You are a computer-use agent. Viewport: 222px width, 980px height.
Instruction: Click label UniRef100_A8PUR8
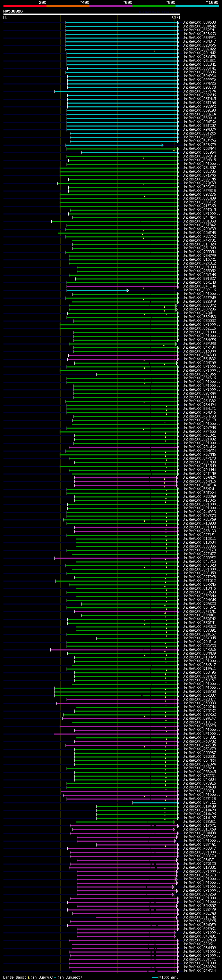pos(199,344)
